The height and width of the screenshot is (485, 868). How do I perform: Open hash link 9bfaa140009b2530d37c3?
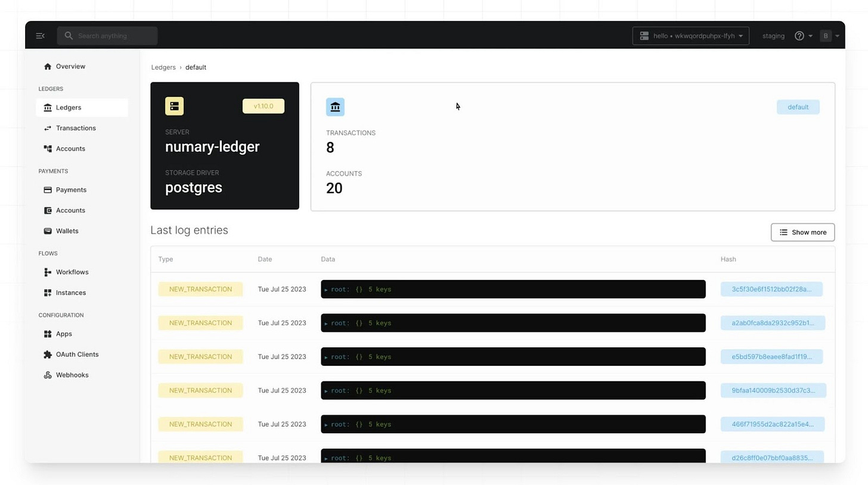[773, 391]
